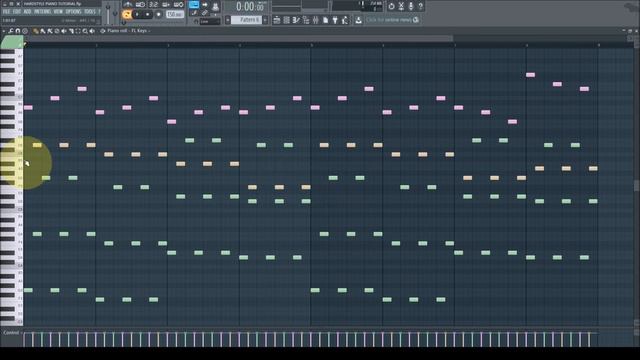
Task: Start playback with the play button
Action: pos(137,14)
